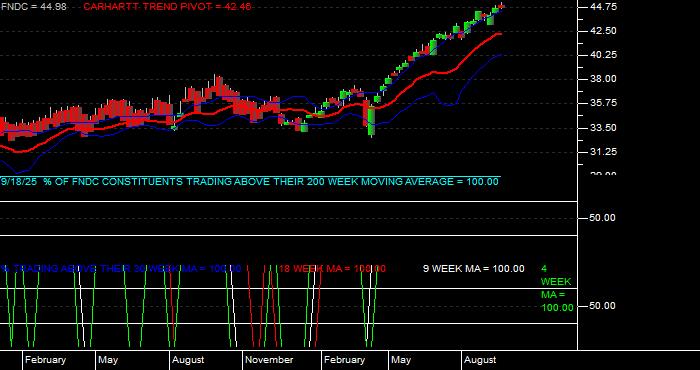Viewport: 700px width, 370px height.
Task: Click the 9 WEEK MA = 100.00 label
Action: 474,269
